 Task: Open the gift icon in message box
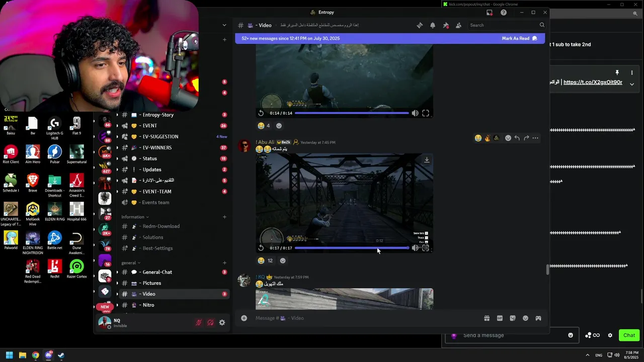tap(487, 318)
